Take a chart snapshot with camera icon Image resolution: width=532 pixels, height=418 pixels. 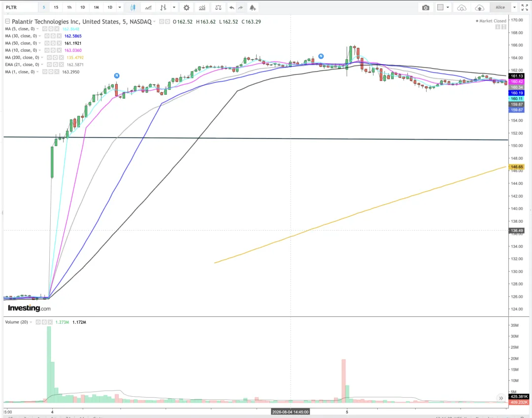pyautogui.click(x=426, y=7)
